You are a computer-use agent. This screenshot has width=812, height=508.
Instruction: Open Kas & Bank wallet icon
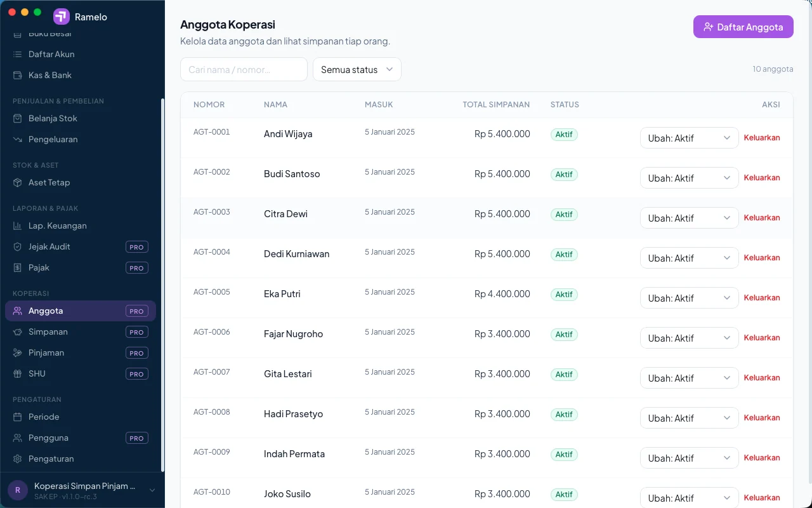click(x=18, y=75)
